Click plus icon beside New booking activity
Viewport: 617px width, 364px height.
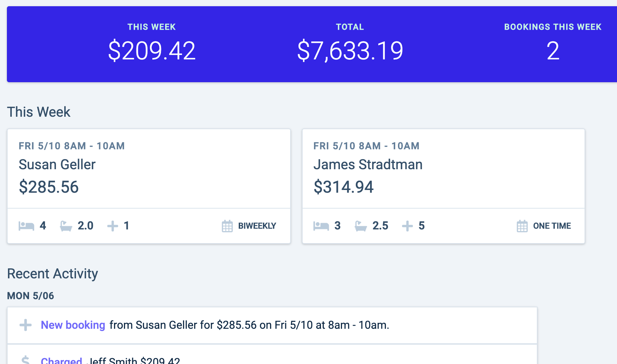[26, 325]
